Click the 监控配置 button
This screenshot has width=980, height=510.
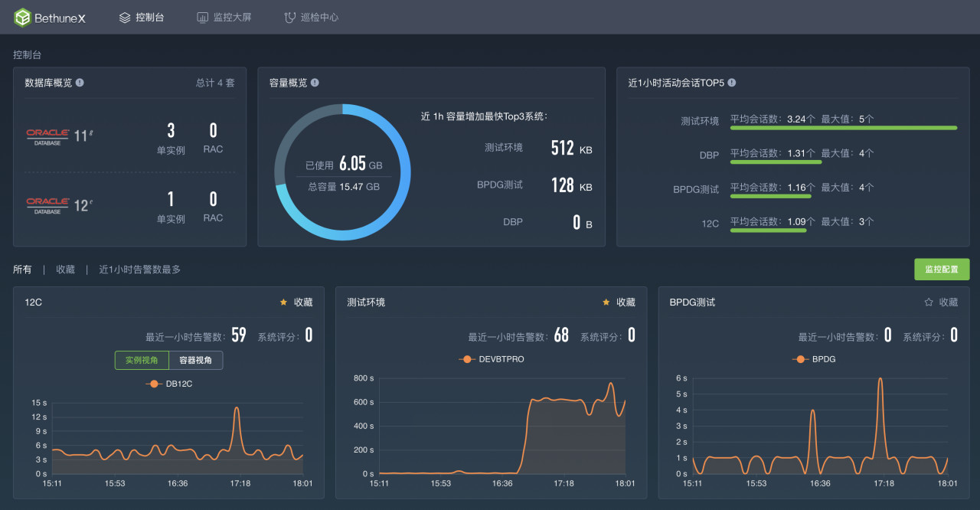pos(942,270)
